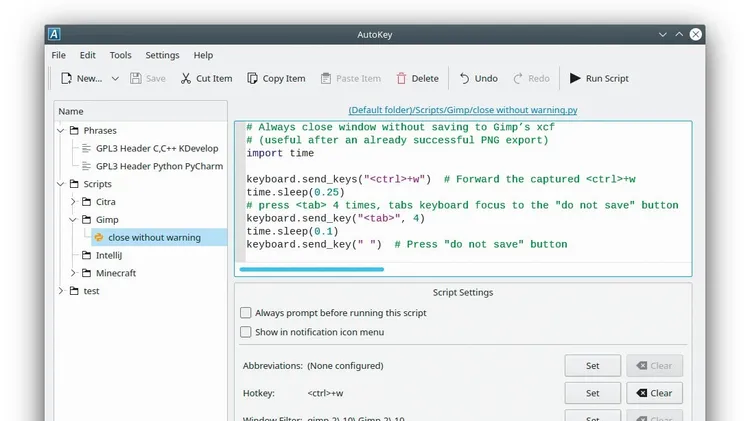Collapse the Phrases folder chevron
This screenshot has height=421, width=750.
coord(61,131)
